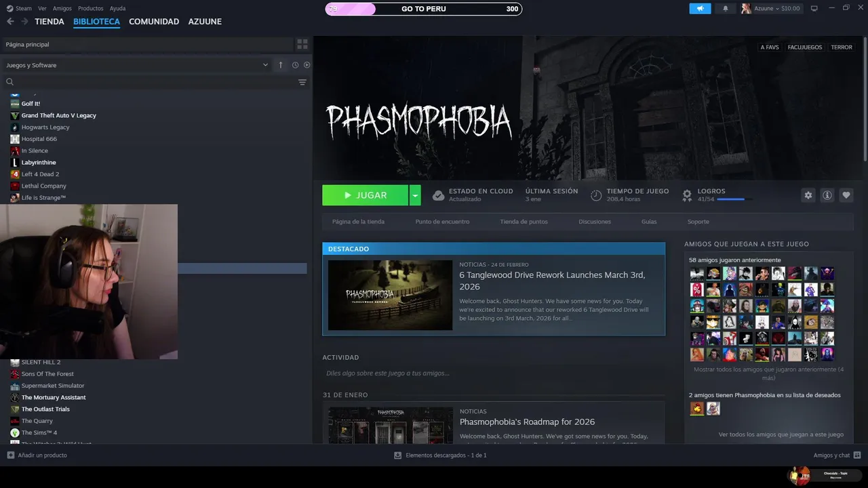Open the Ayuda menu
Screen dimensions: 868x488
[x=117, y=8]
